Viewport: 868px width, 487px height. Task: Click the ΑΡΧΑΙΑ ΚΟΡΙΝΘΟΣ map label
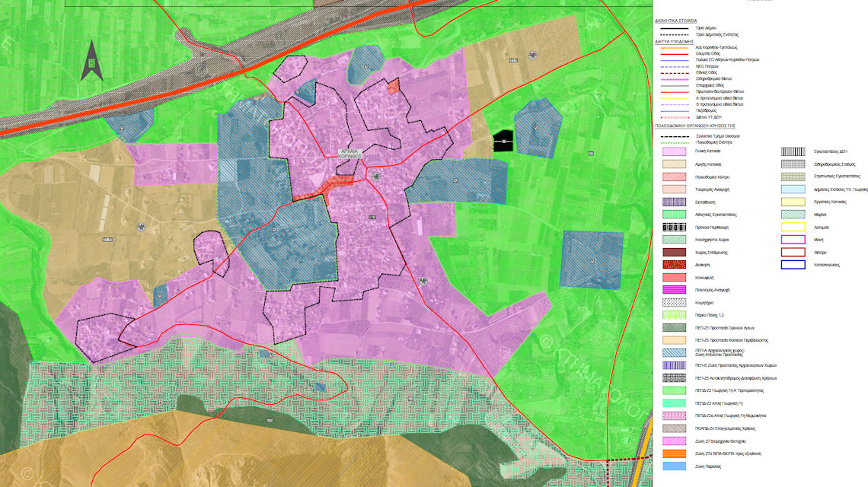pyautogui.click(x=350, y=153)
